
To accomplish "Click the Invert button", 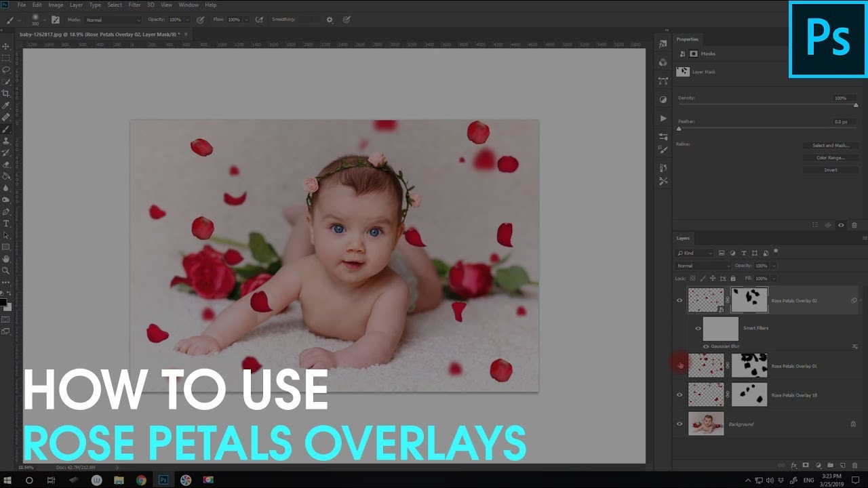I will (831, 169).
